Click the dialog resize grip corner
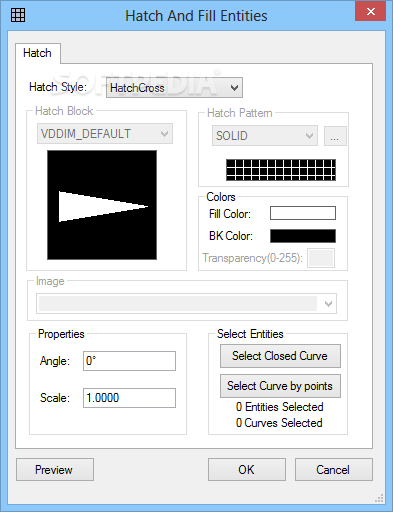 (x=379, y=498)
